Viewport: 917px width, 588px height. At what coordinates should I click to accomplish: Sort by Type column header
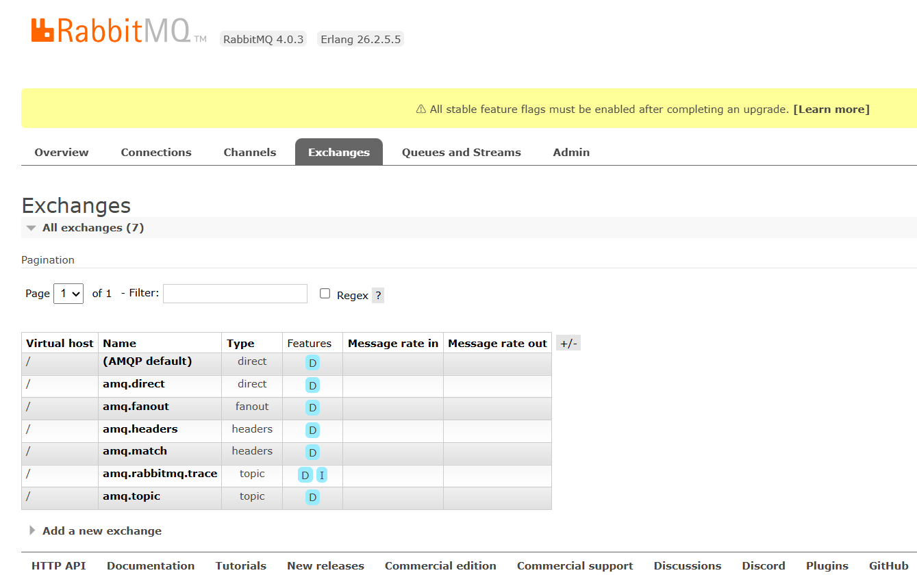(x=240, y=344)
